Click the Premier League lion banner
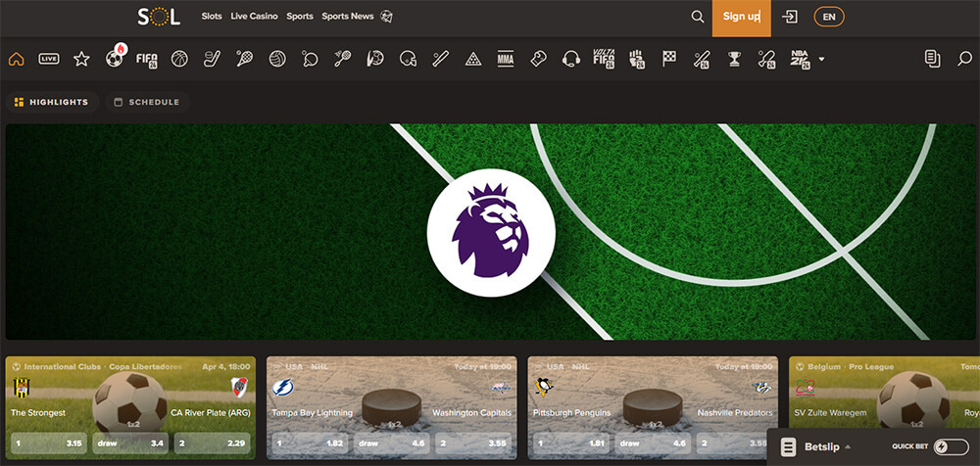The height and width of the screenshot is (466, 980). point(491,232)
